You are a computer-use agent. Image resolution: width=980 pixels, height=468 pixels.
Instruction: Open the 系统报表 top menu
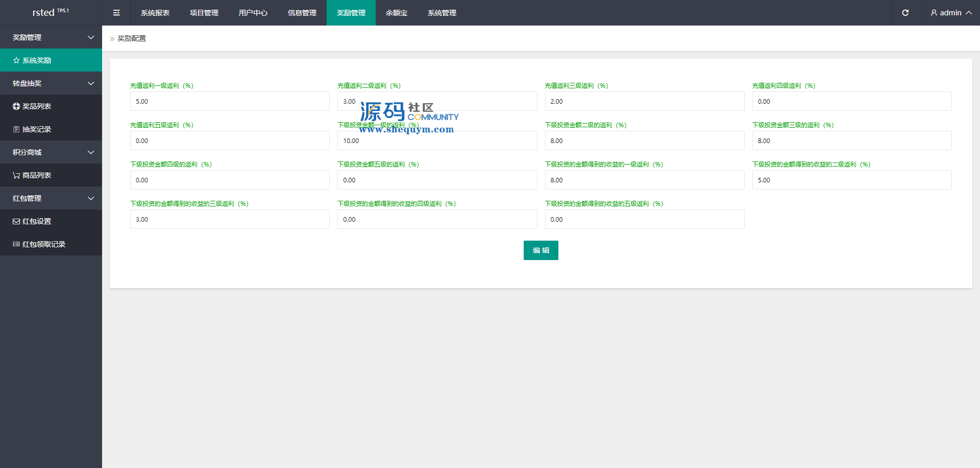[155, 13]
